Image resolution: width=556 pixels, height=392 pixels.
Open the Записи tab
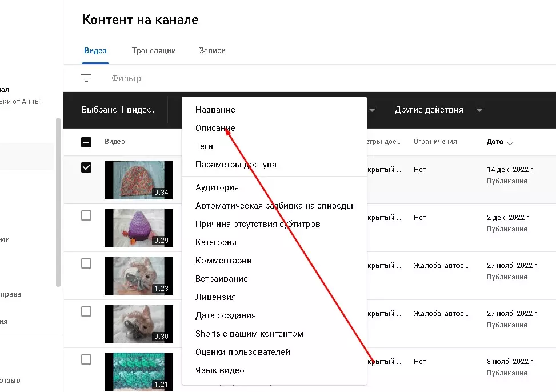click(212, 51)
